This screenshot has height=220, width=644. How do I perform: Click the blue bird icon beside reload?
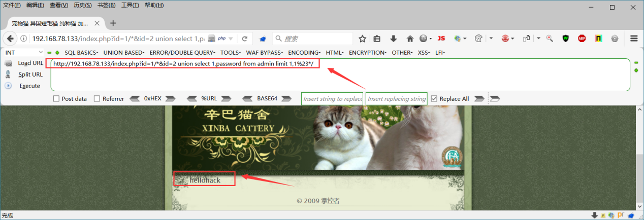pyautogui.click(x=263, y=39)
